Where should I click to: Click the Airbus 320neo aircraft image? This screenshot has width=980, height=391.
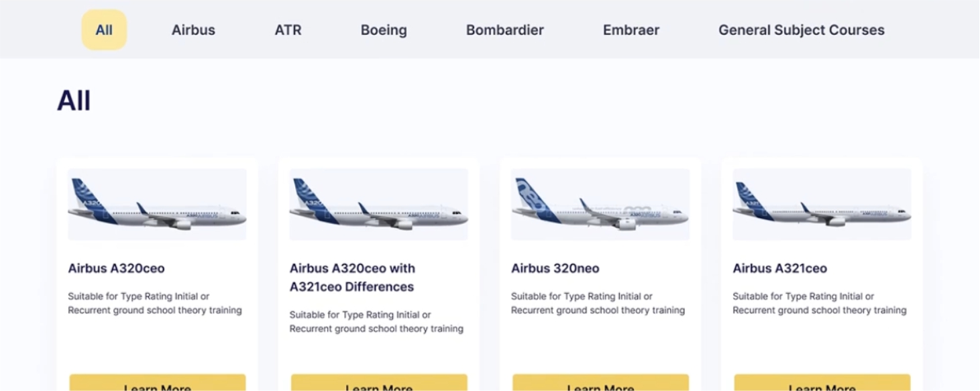600,205
